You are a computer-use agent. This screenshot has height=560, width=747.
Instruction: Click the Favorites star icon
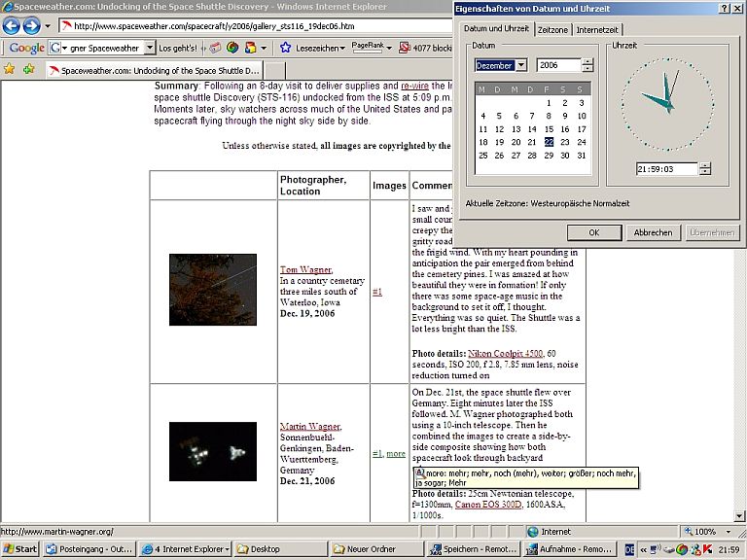[10, 69]
